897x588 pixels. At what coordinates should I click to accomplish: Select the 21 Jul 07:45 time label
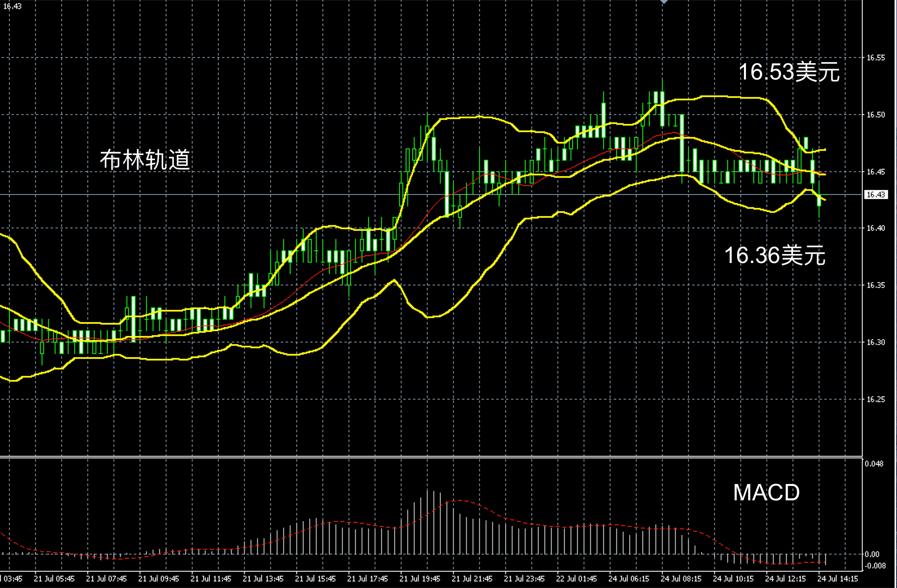tap(107, 579)
